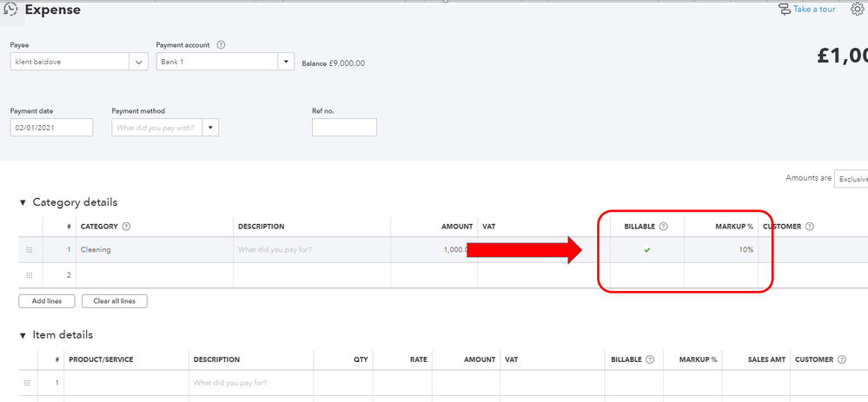Click the Ref no. input field

pos(344,128)
